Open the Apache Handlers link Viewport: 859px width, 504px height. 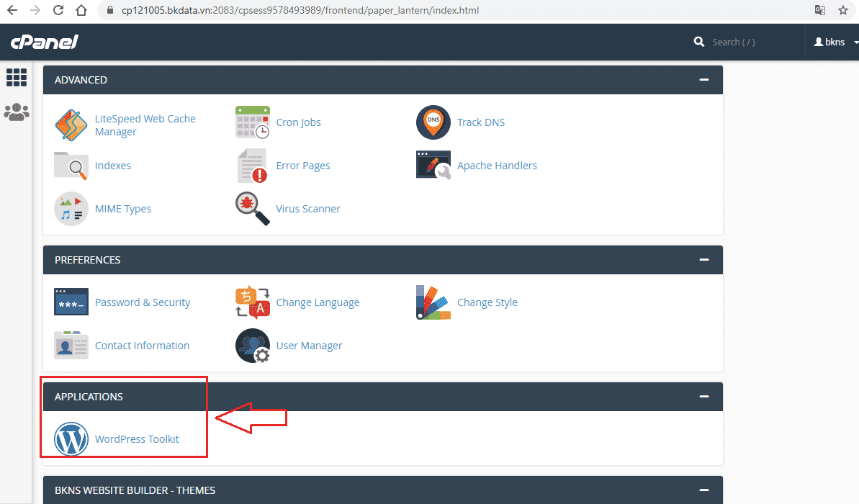pyautogui.click(x=497, y=166)
